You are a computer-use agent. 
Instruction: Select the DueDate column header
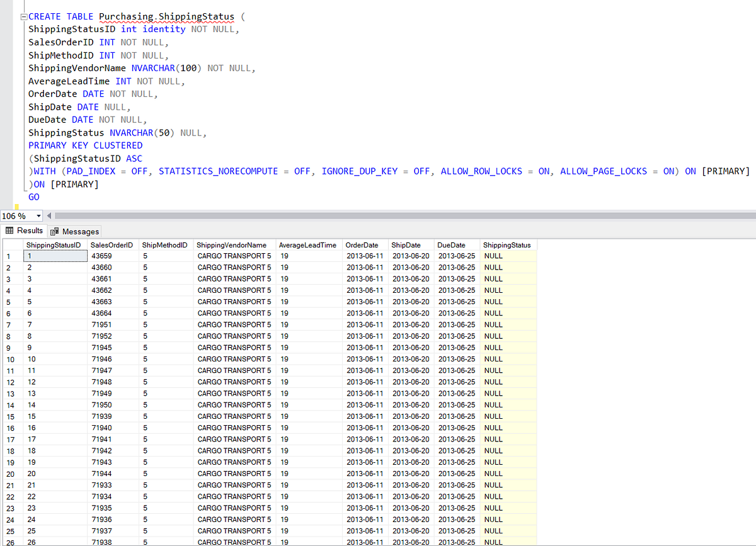[449, 245]
